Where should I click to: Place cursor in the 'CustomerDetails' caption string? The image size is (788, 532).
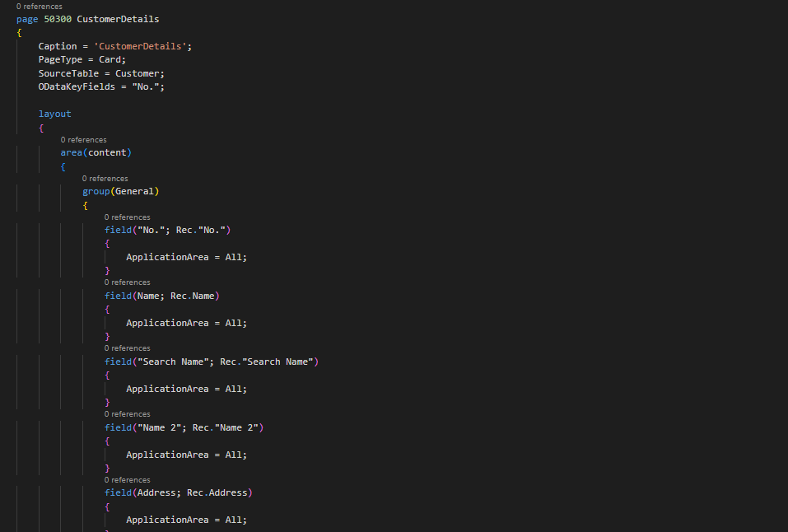pos(140,46)
